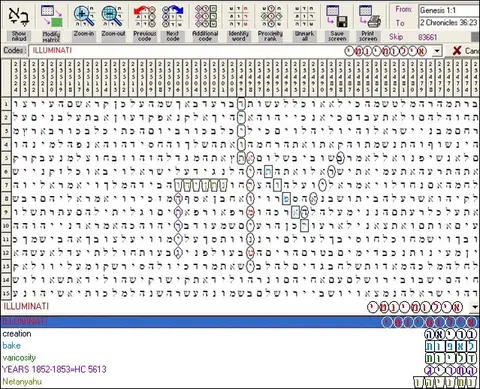
Task: Click the To field 2 Chronicles 36:23
Action: (449, 22)
